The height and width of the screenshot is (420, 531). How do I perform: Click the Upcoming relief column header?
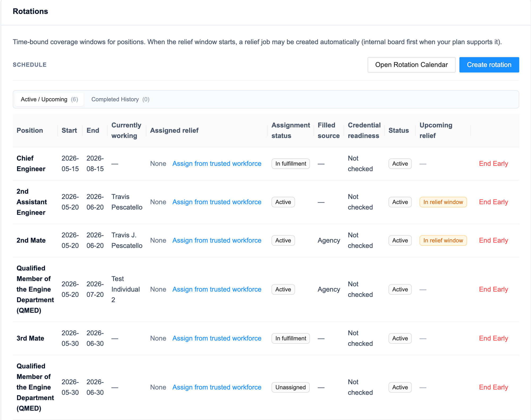[x=436, y=131]
